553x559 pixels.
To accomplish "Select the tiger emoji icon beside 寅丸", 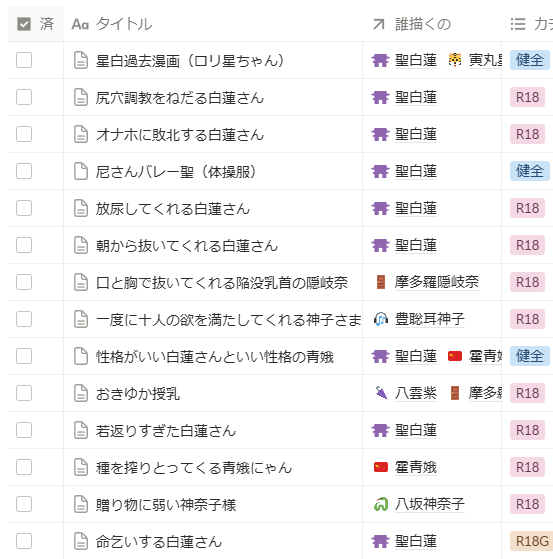I will [x=455, y=60].
